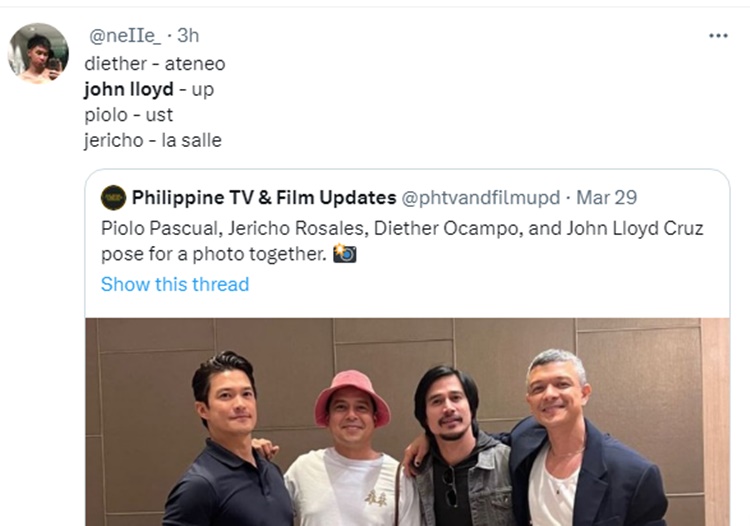This screenshot has width=750, height=526.
Task: Open the three-dot more options menu
Action: click(718, 36)
